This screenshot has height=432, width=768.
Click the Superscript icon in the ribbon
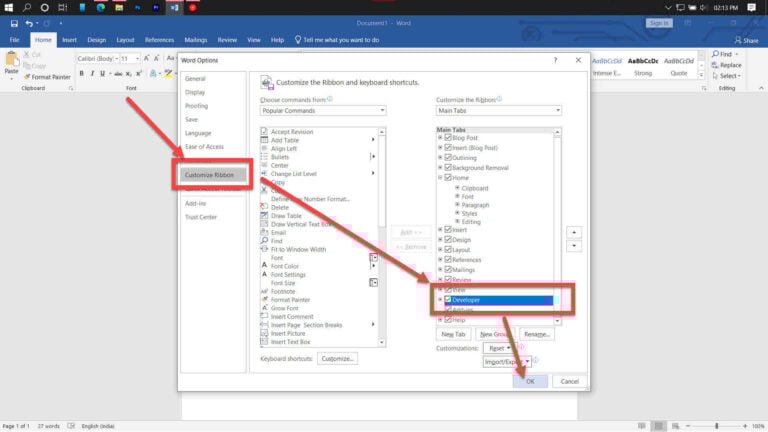click(139, 73)
